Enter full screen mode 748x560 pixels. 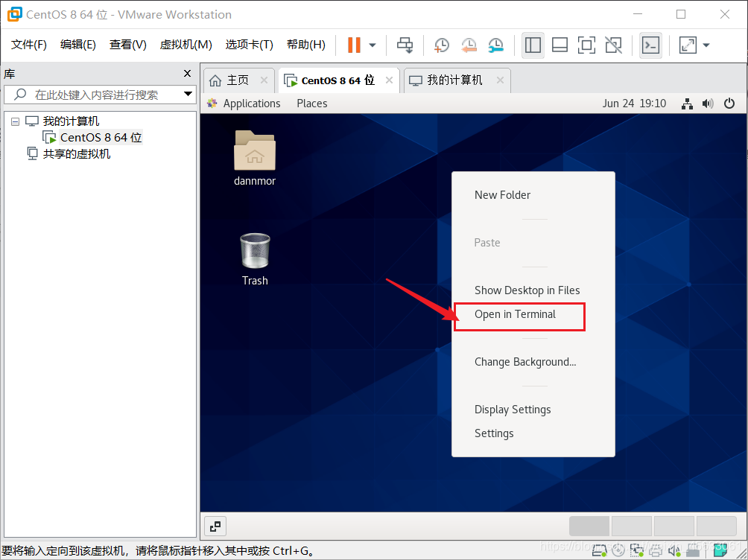click(586, 45)
